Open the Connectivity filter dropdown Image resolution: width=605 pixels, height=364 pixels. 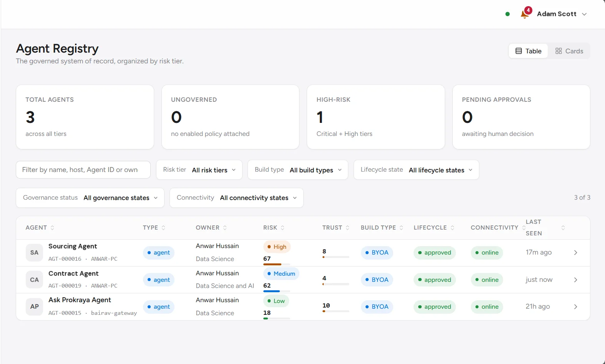tap(236, 198)
